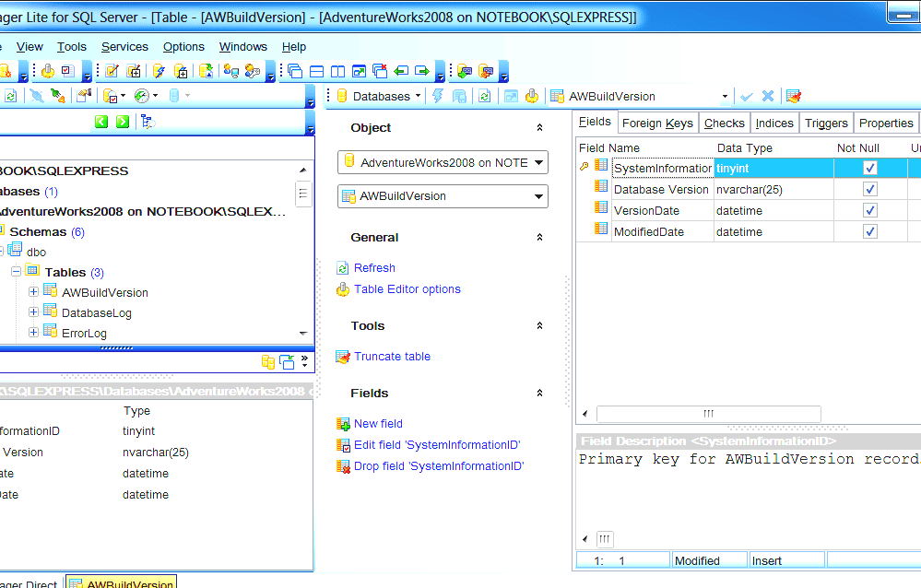Select the cascade windows icon
The image size is (921, 588).
(295, 71)
